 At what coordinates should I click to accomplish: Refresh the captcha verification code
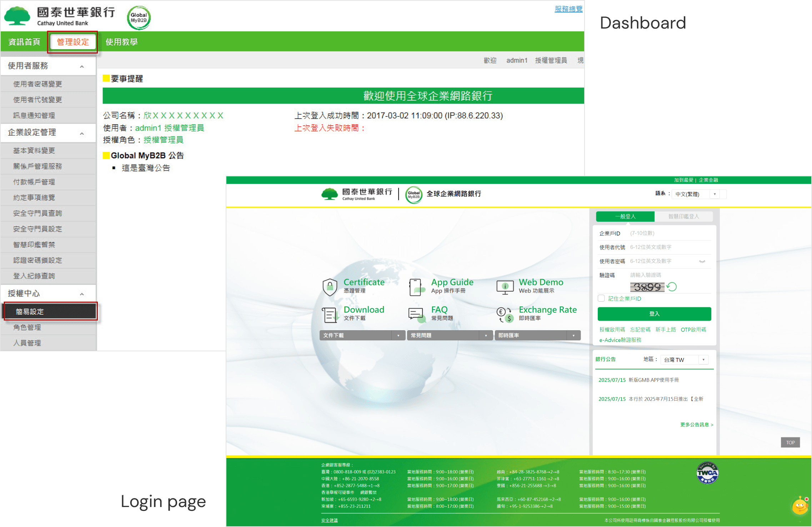[x=672, y=287]
